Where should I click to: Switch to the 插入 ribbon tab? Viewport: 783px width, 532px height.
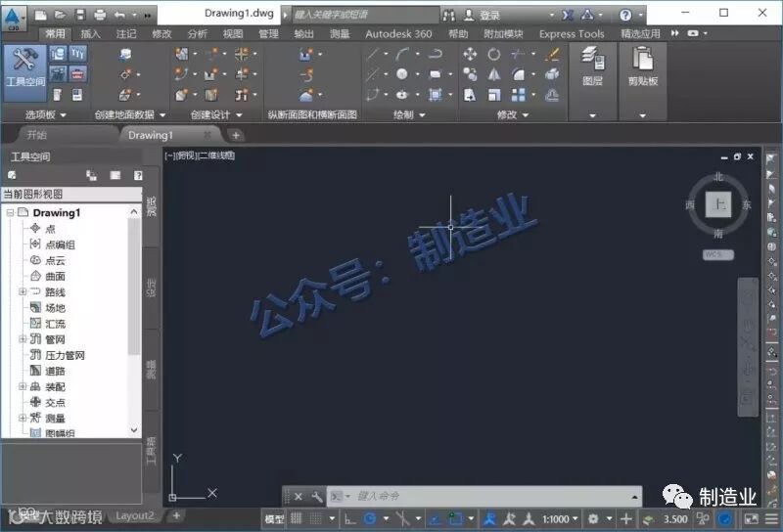90,34
